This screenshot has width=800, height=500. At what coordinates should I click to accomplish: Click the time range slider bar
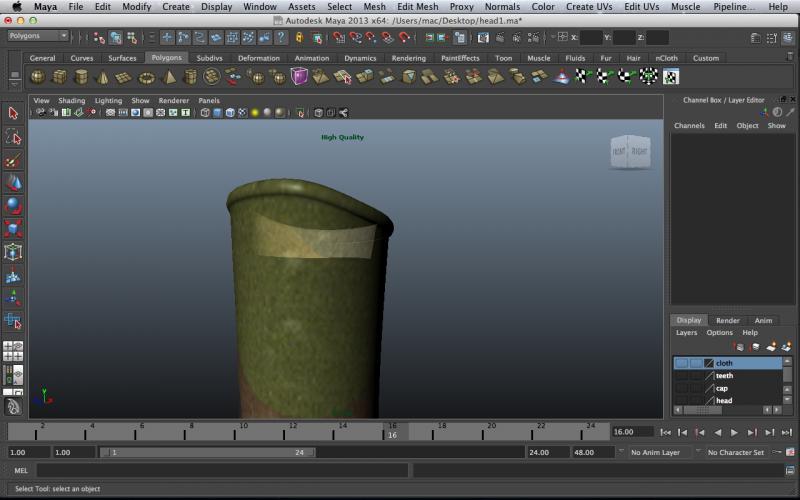coord(208,452)
